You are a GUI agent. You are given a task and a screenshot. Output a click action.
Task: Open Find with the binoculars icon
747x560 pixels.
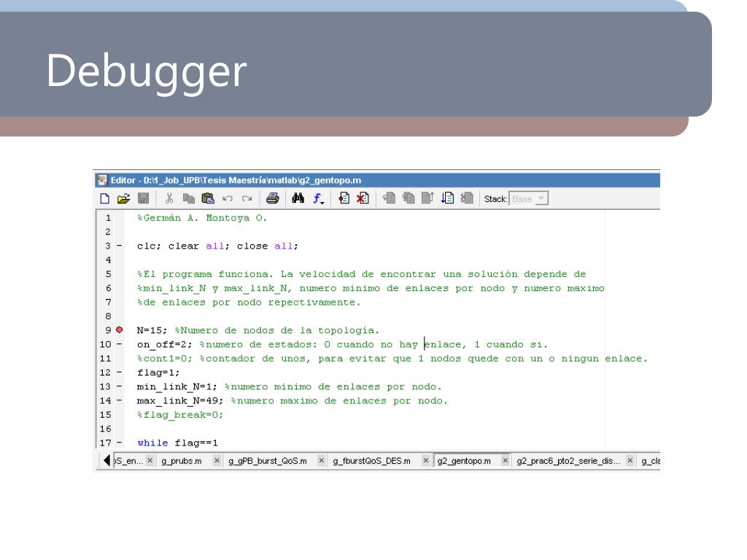[298, 198]
